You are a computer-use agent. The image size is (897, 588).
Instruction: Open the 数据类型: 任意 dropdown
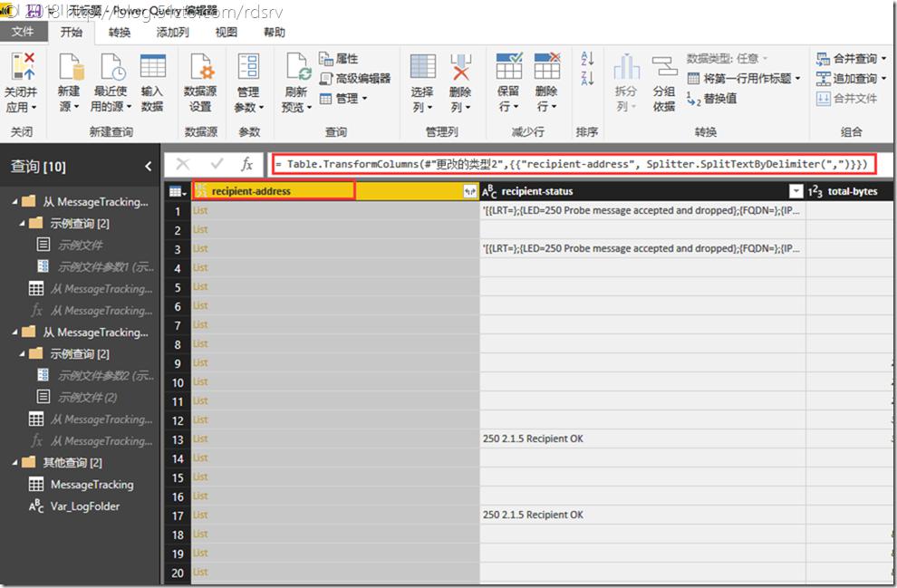727,58
